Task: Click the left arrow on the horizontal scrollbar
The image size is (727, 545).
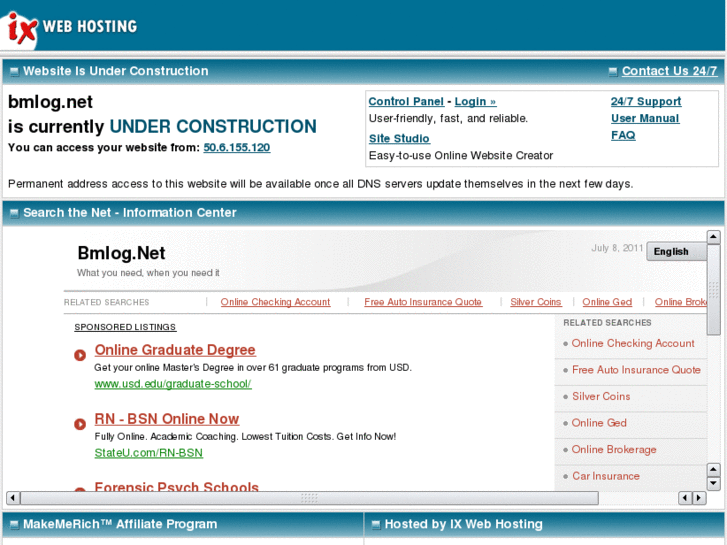Action: (x=13, y=498)
